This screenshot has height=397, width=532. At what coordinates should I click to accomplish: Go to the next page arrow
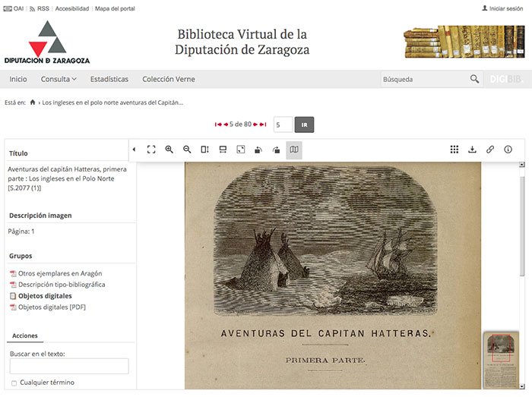point(255,124)
